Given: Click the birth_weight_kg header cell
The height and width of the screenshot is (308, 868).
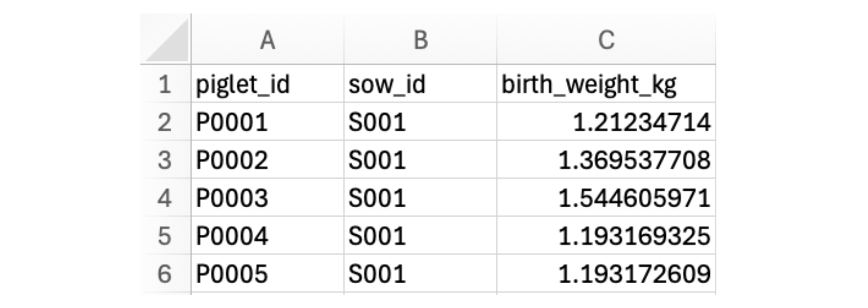Looking at the screenshot, I should tap(606, 85).
